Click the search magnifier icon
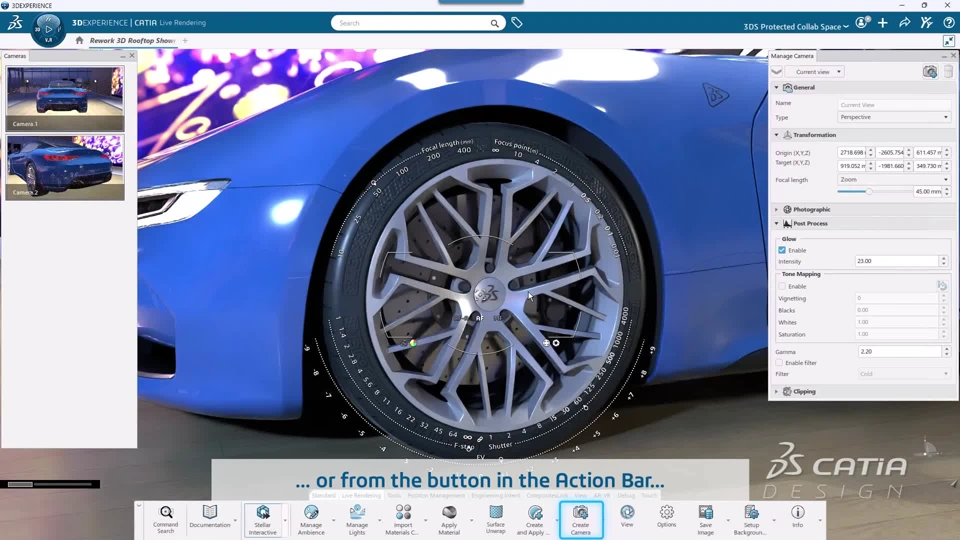The width and height of the screenshot is (960, 540). [x=494, y=23]
